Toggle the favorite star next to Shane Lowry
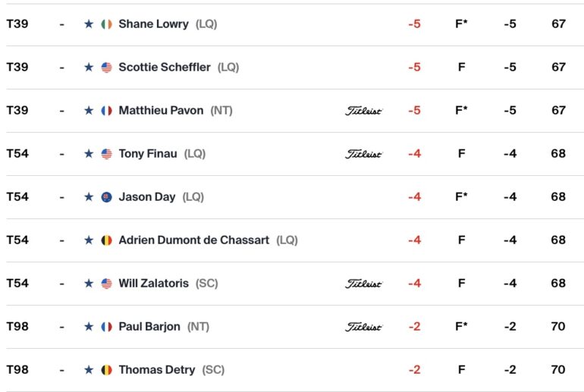 click(89, 24)
